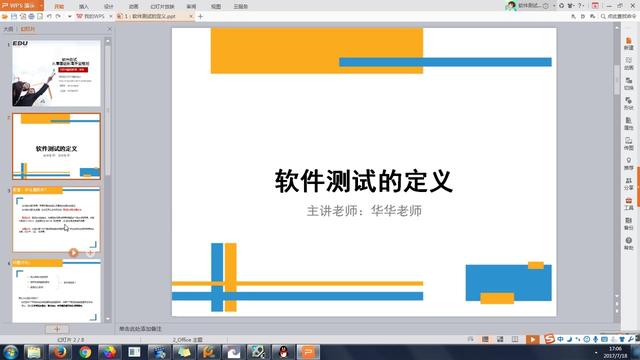640x360 pixels.
Task: Click the red calendar icon in title bar
Action: (595, 6)
